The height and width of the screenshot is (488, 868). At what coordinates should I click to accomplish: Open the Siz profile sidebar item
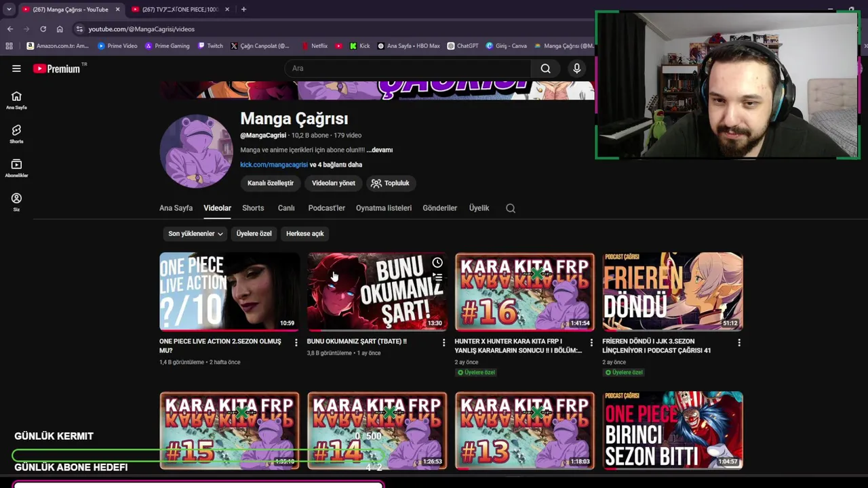click(16, 201)
